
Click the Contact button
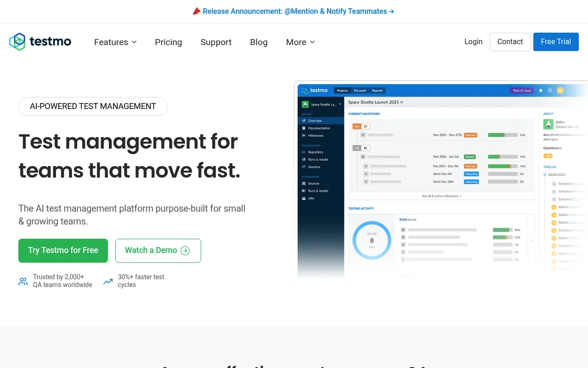point(510,41)
